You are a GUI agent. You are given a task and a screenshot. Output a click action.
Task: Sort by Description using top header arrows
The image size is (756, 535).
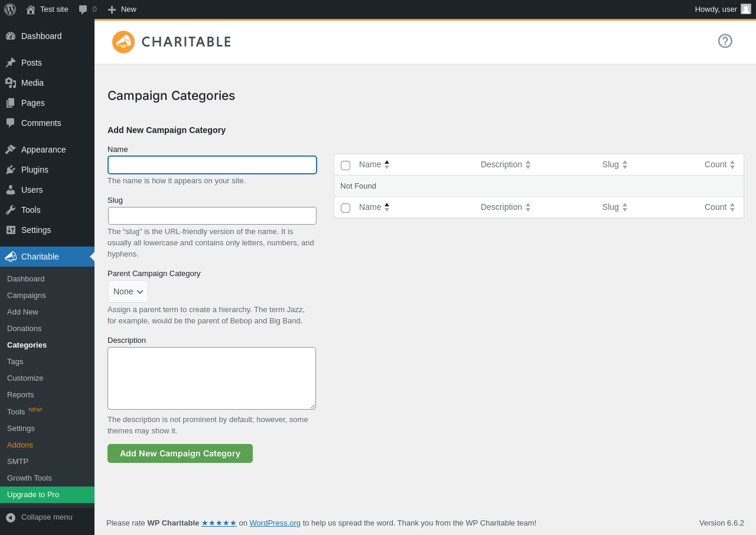(528, 164)
